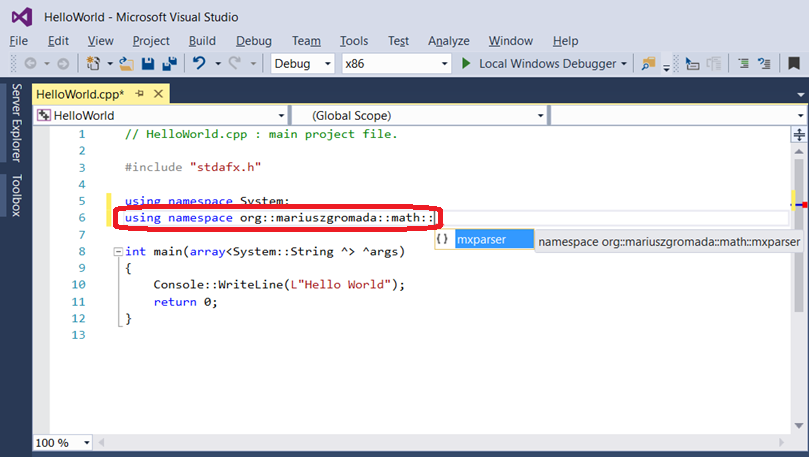Image resolution: width=809 pixels, height=457 pixels.
Task: Click the Comment Out Selected Lines icon
Action: coord(743,63)
